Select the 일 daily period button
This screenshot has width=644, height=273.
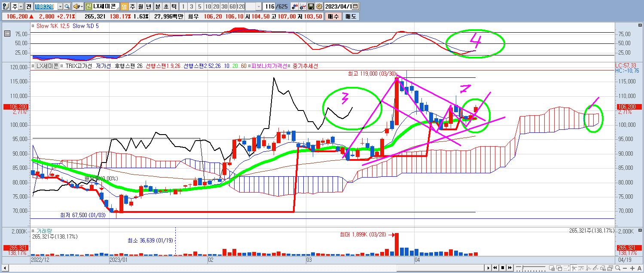(x=124, y=6)
